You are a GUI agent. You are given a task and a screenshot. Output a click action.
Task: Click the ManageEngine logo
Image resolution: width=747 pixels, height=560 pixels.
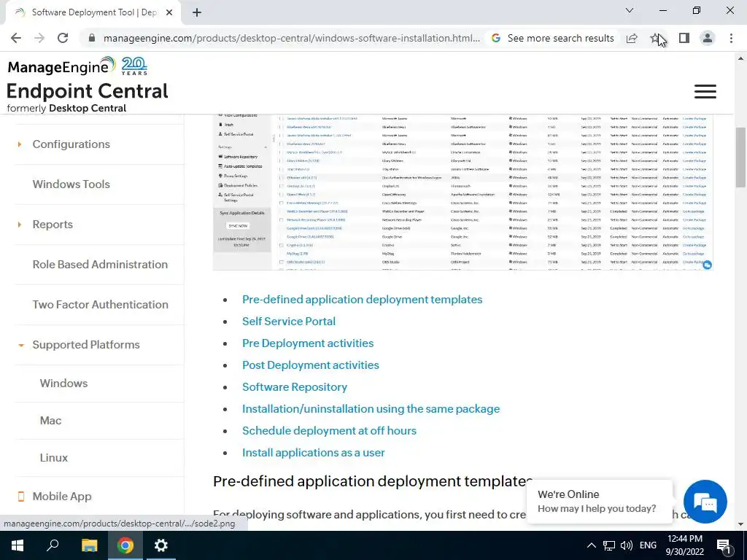(61, 66)
